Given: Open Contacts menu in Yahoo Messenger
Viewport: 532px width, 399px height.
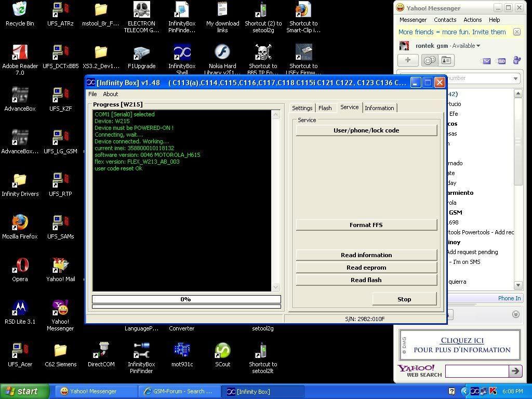Looking at the screenshot, I should 445,20.
